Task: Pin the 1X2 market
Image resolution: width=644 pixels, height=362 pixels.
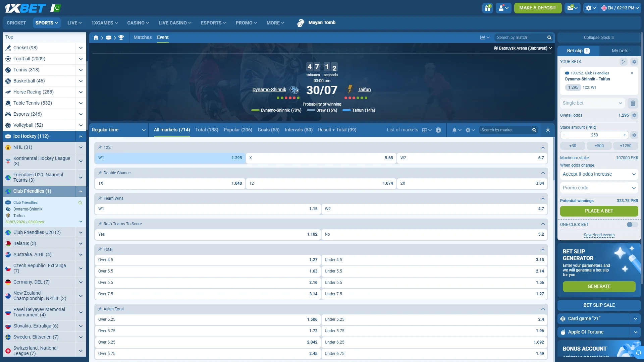Action: click(100, 147)
